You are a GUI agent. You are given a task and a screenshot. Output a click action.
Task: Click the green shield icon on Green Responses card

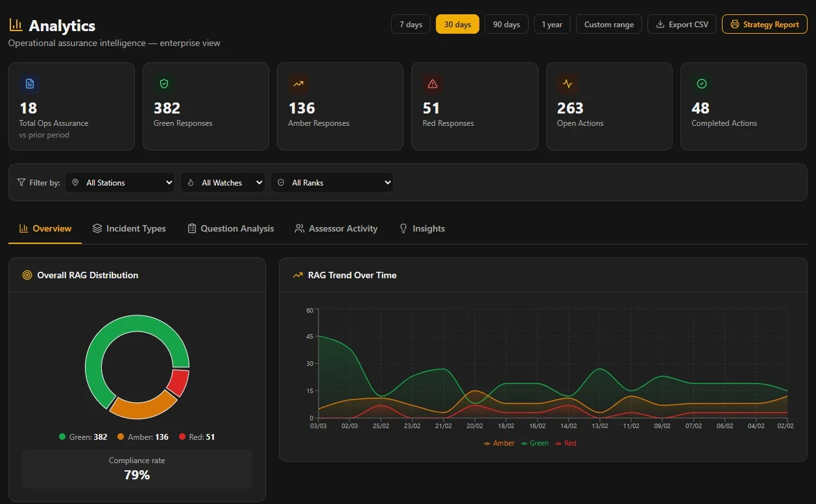[164, 84]
